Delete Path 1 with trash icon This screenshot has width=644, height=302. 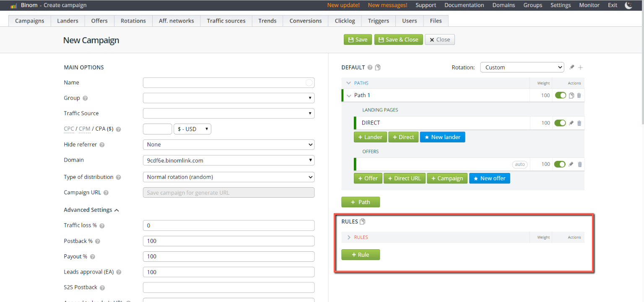click(x=579, y=96)
